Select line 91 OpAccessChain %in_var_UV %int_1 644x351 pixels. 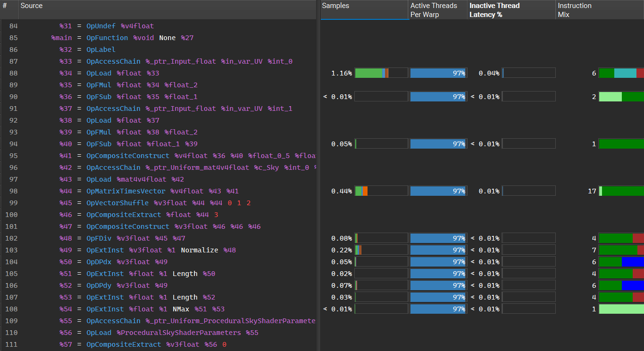tap(158, 109)
